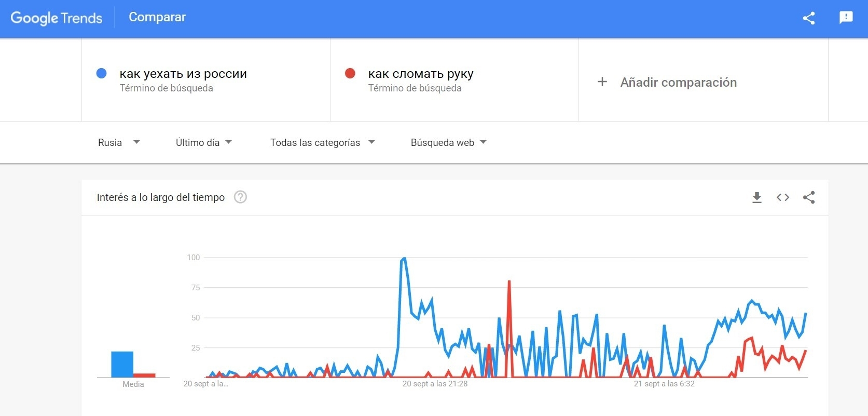This screenshot has height=416, width=868.
Task: Open the Rusia region dropdown
Action: click(x=119, y=142)
